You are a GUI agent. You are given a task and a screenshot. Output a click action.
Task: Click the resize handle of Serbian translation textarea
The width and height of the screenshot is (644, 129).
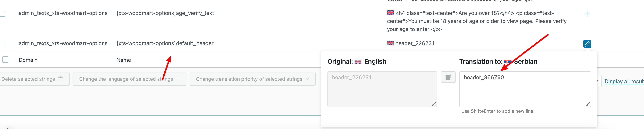click(x=588, y=104)
